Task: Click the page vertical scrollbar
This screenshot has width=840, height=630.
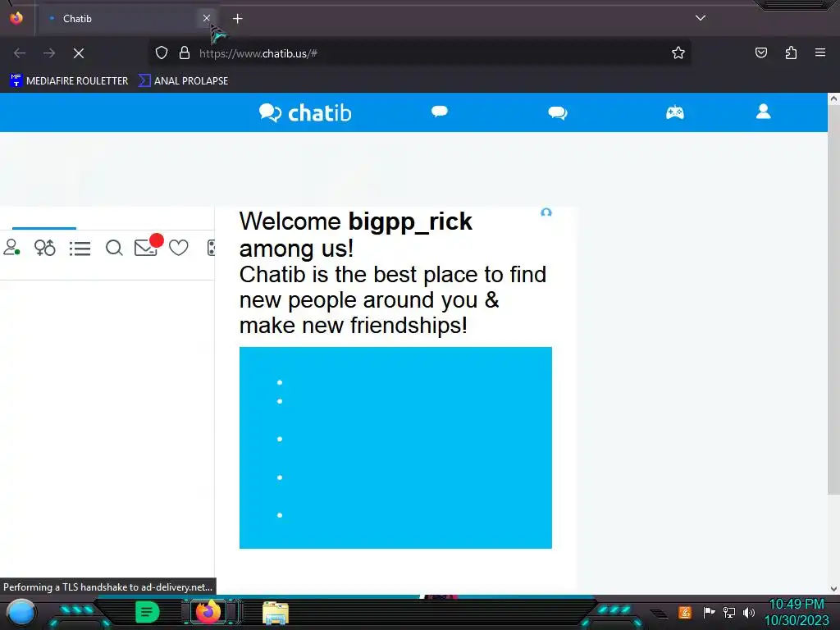Action: coord(833,299)
